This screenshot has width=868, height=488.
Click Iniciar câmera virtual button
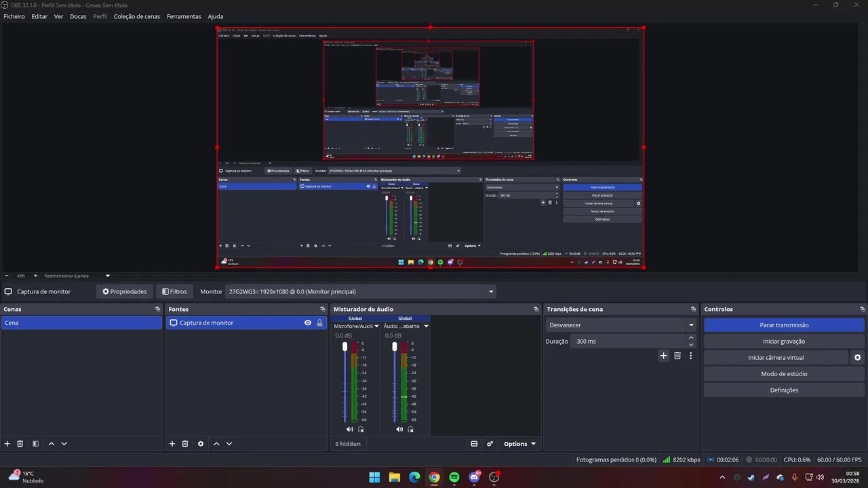(776, 358)
